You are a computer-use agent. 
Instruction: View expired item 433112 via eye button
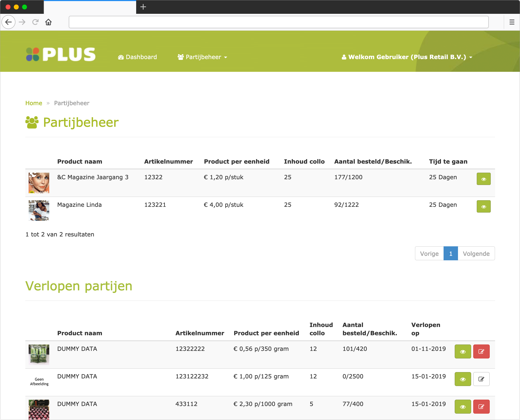[463, 406]
